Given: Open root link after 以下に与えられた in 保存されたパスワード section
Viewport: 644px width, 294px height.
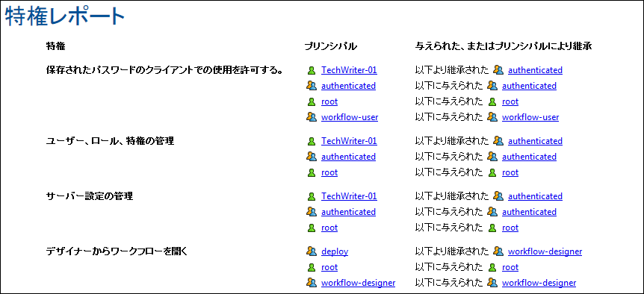Looking at the screenshot, I should click(x=510, y=101).
